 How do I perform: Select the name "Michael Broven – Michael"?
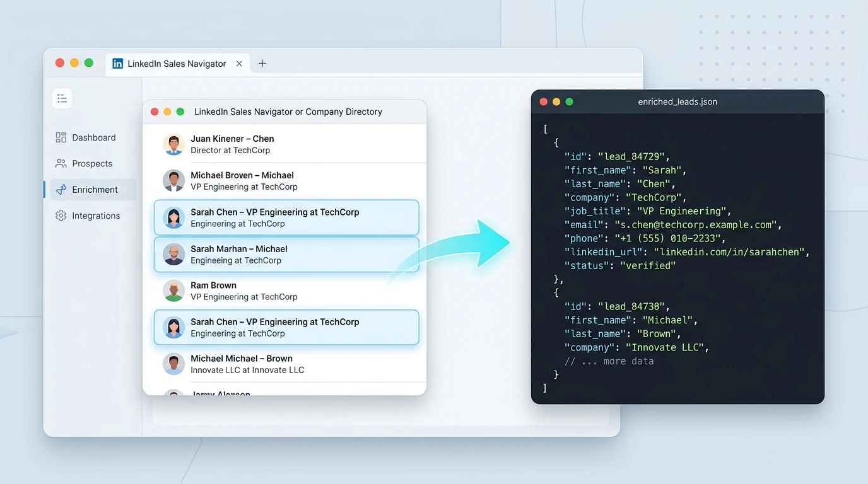pos(242,175)
